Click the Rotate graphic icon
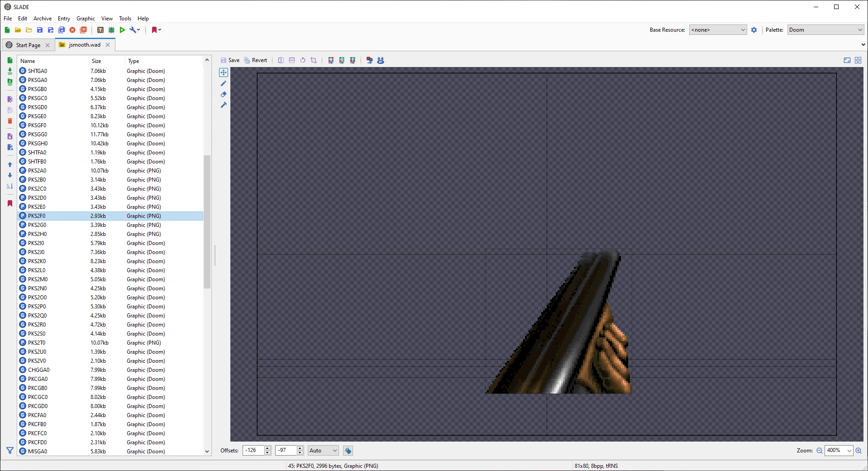The width and height of the screenshot is (868, 471). click(x=303, y=60)
